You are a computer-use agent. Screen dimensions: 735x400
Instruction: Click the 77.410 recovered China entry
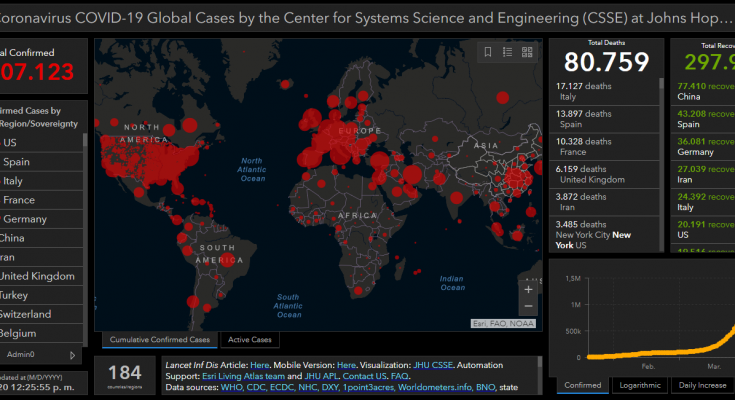coord(703,91)
